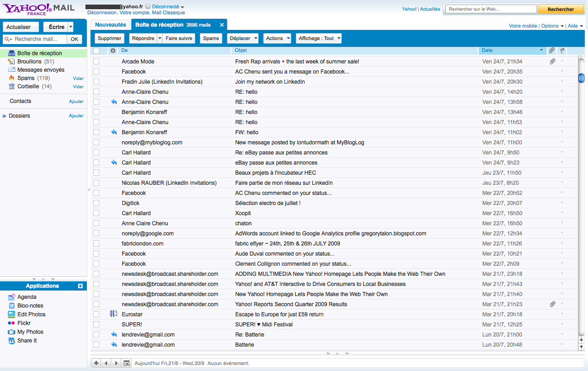Screen dimensions: 588x371
Task: Click the Corbeille trash icon
Action: (11, 86)
